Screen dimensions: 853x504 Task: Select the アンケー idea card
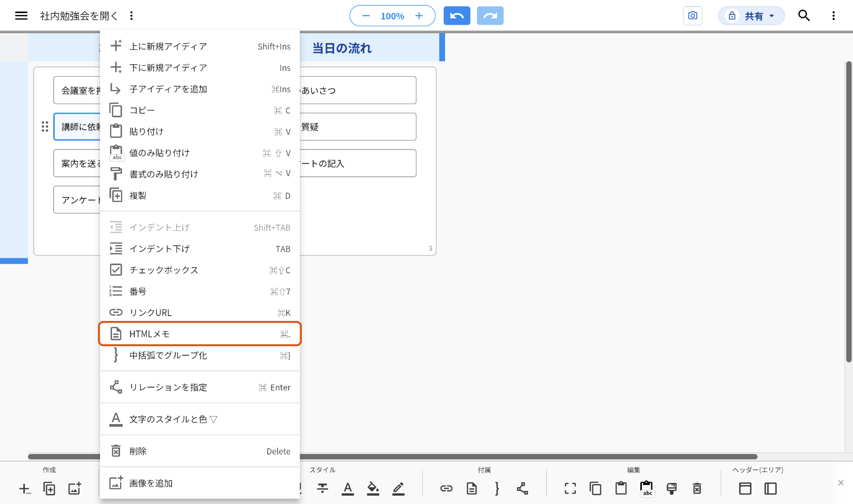pos(77,200)
